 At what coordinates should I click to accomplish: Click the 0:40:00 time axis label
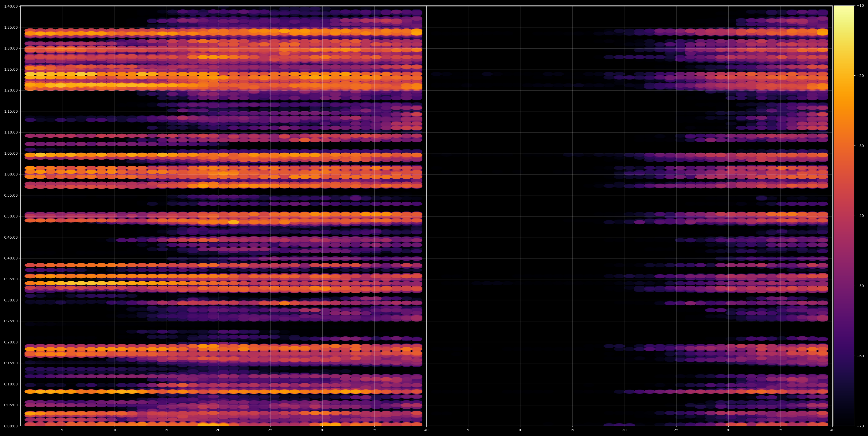[11, 258]
